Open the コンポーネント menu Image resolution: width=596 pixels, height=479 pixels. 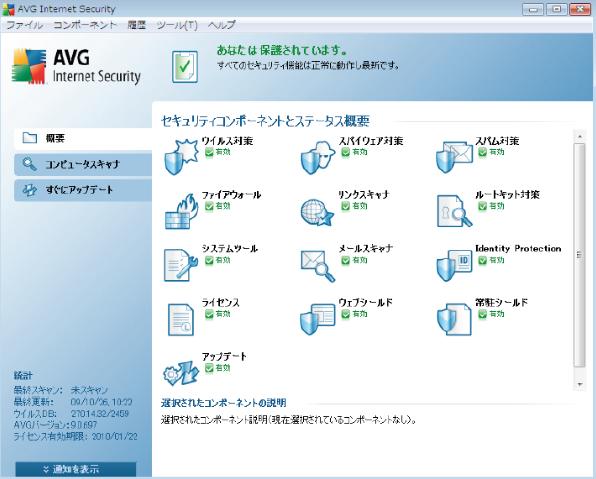pos(85,25)
